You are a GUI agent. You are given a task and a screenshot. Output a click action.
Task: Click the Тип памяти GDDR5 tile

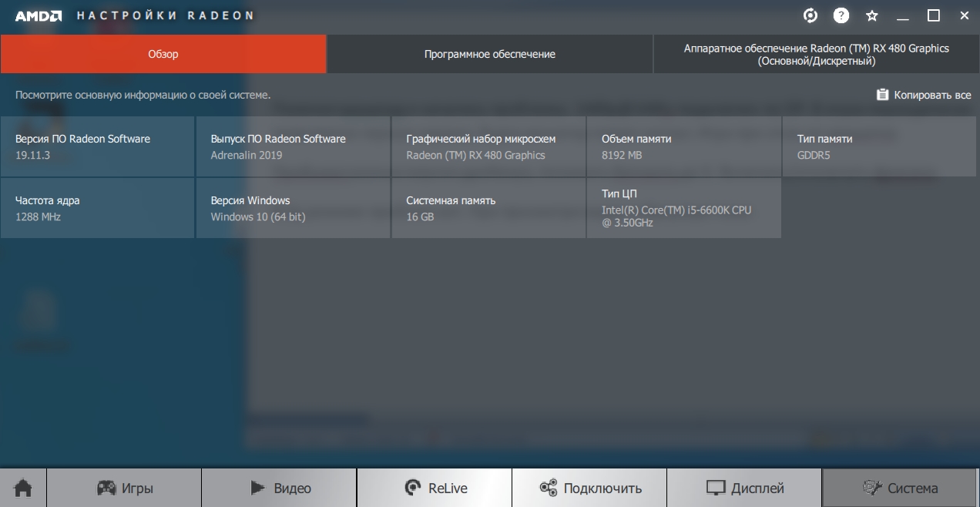(880, 146)
